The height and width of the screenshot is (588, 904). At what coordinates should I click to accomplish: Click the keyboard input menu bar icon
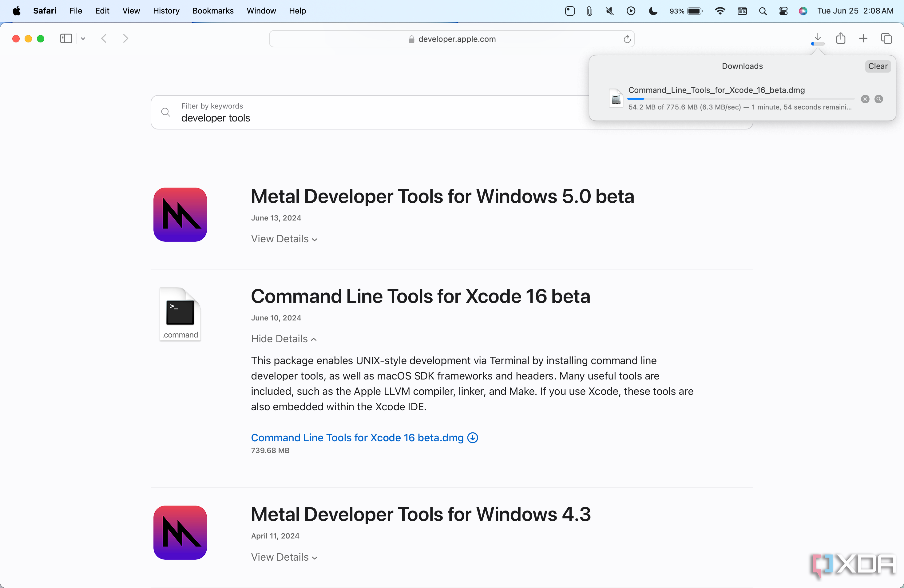(x=742, y=11)
